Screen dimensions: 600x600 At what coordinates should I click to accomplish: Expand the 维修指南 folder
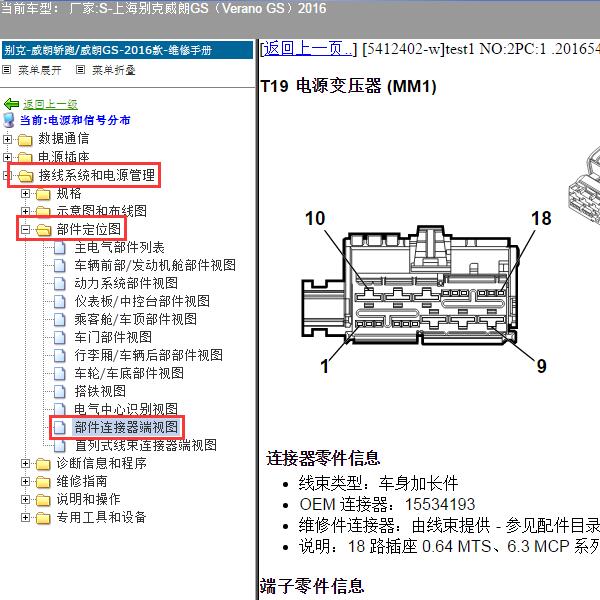[x=25, y=482]
